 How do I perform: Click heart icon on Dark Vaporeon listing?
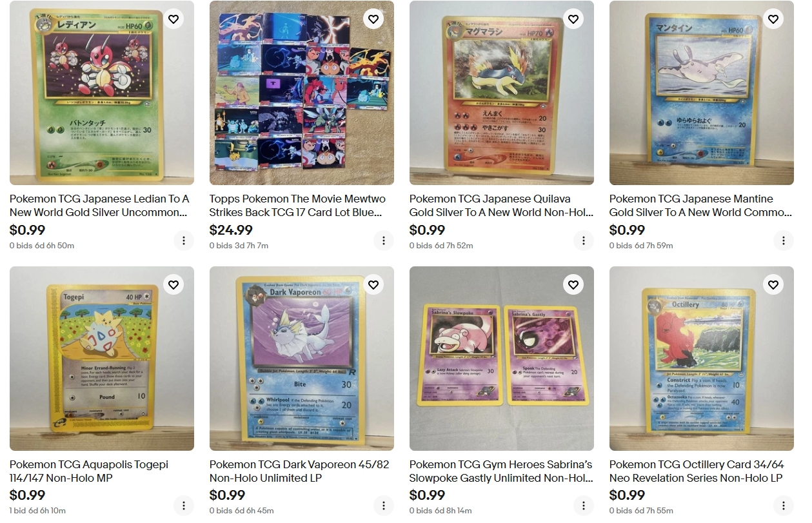click(373, 284)
